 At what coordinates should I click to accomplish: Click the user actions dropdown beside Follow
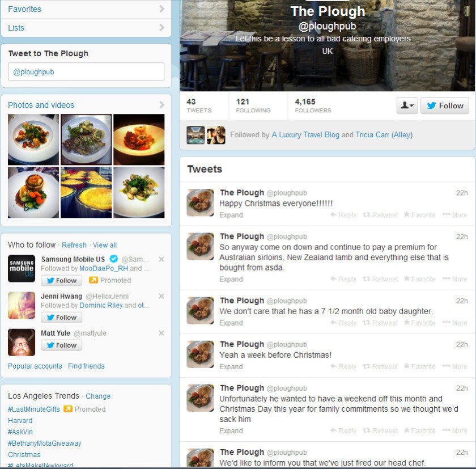point(407,105)
